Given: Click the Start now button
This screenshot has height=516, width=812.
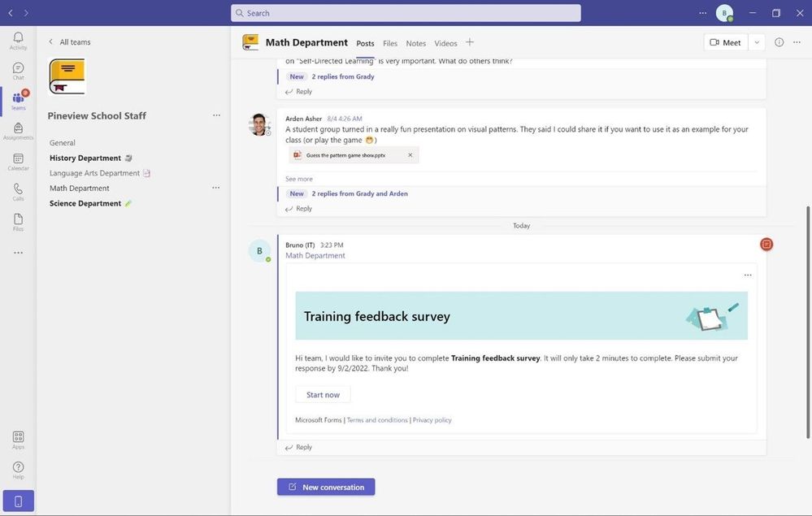Looking at the screenshot, I should pyautogui.click(x=323, y=394).
